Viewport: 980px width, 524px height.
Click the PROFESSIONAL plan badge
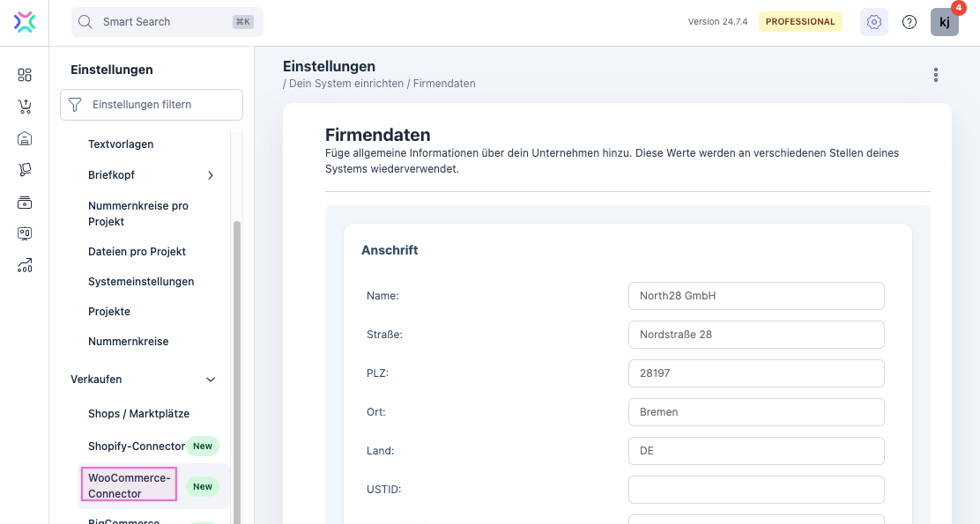pyautogui.click(x=800, y=22)
